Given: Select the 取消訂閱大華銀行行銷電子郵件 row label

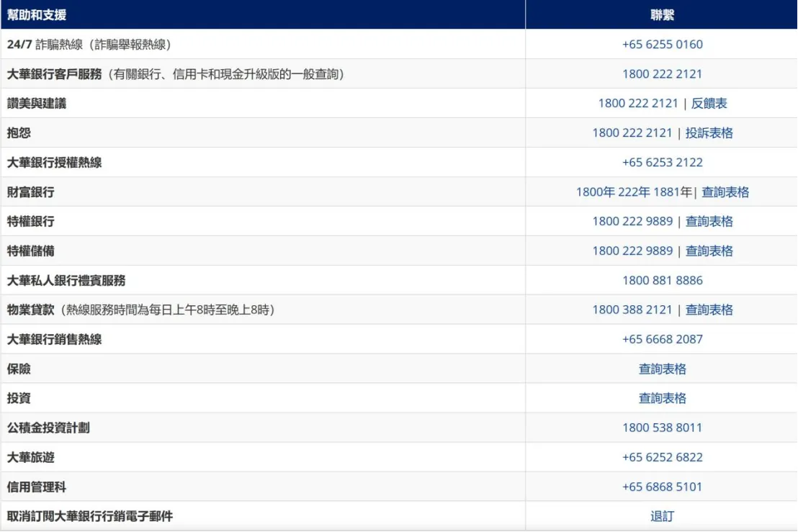Looking at the screenshot, I should [90, 516].
